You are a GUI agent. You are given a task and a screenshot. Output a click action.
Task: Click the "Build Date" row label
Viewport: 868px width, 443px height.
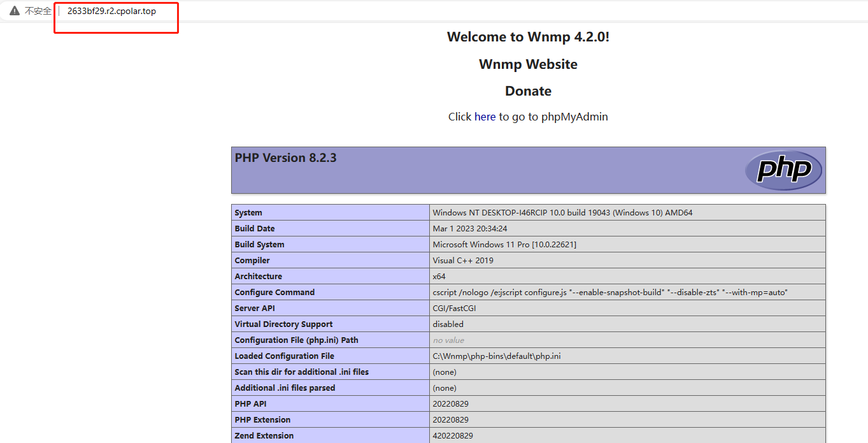[255, 229]
